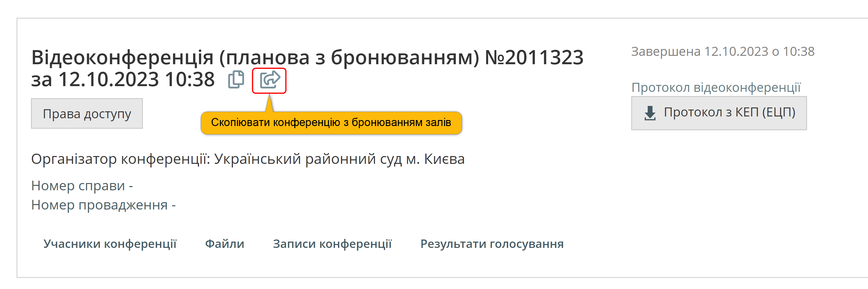Image resolution: width=868 pixels, height=289 pixels.
Task: Click the court name Український районний суд м. Києва
Action: click(x=339, y=159)
